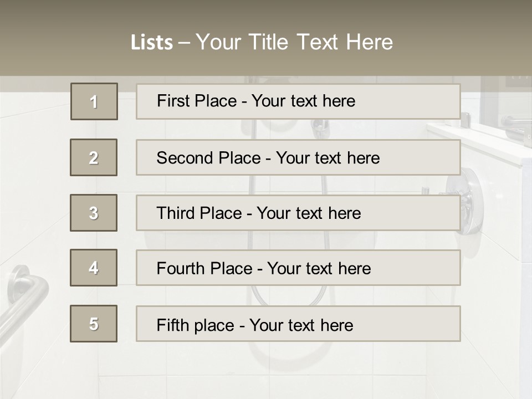Select the number 2 box
Image resolution: width=532 pixels, height=399 pixels.
94,157
